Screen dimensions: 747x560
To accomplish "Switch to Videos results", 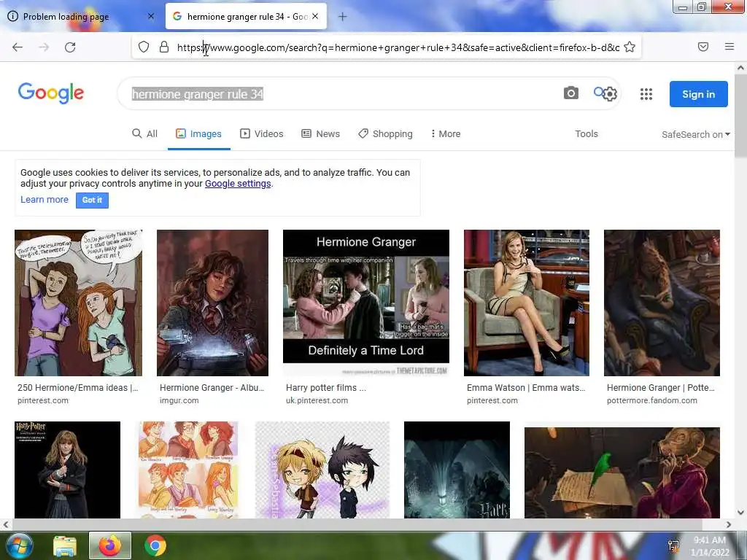I will 262,134.
